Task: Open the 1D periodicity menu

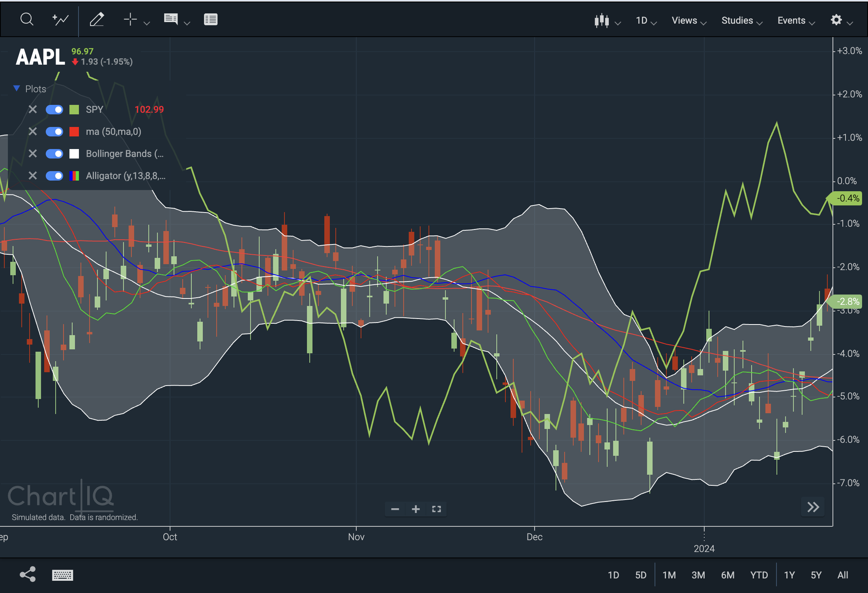Action: (646, 21)
